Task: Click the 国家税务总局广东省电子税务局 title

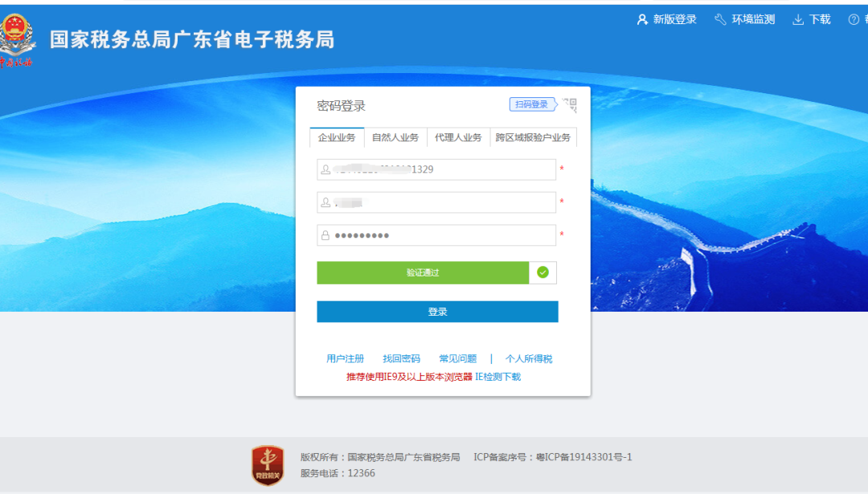Action: pyautogui.click(x=192, y=40)
